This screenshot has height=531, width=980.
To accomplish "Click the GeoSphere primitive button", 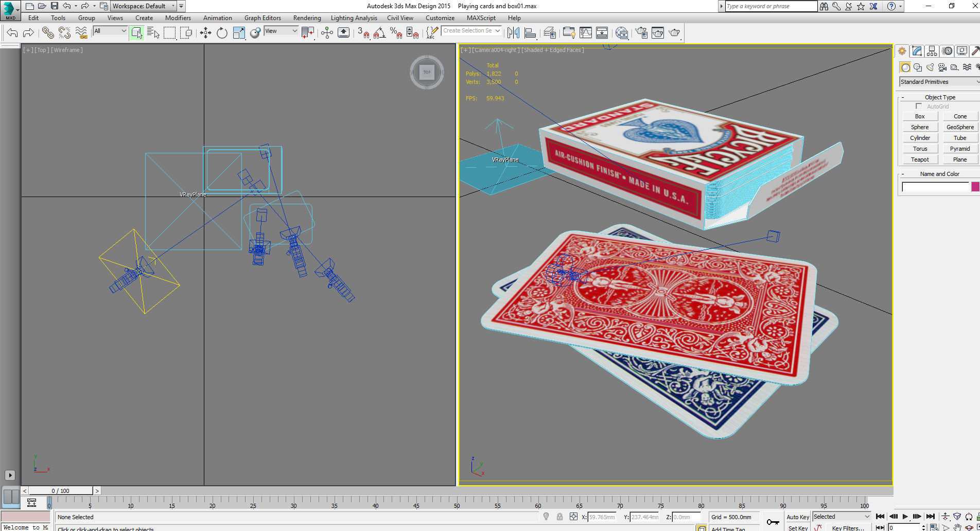I will pyautogui.click(x=960, y=127).
